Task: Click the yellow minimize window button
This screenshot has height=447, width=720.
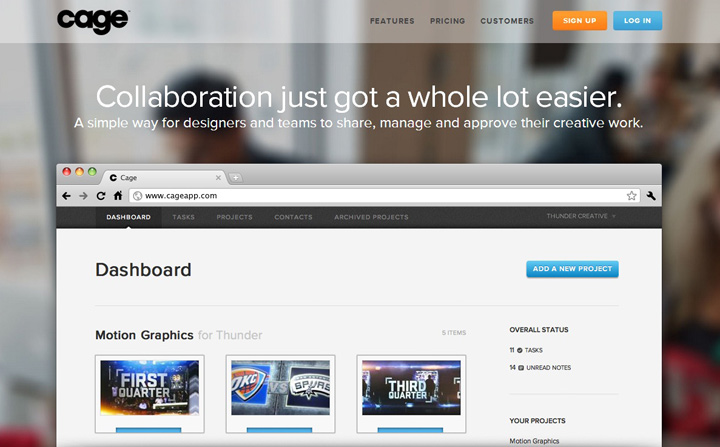Action: (79, 172)
